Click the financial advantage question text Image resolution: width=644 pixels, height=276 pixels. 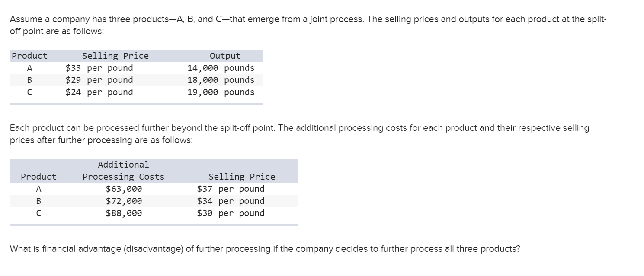pos(265,249)
